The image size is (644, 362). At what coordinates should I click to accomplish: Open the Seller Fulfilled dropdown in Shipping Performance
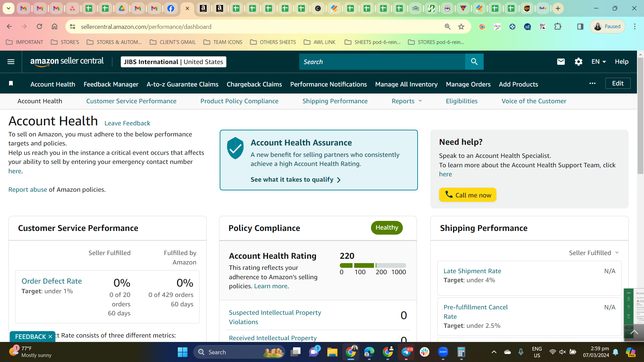(594, 253)
